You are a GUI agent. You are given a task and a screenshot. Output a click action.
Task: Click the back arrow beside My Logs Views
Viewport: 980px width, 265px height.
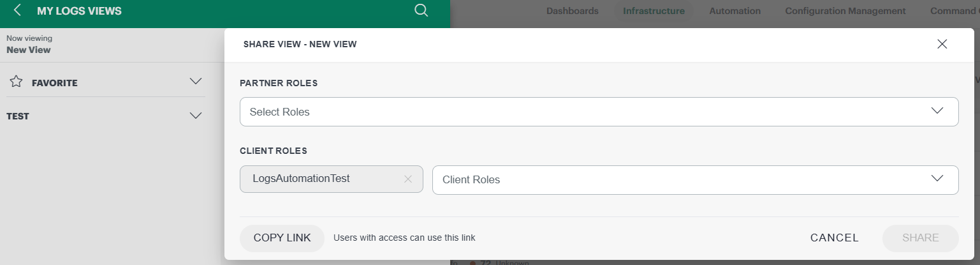(x=17, y=10)
